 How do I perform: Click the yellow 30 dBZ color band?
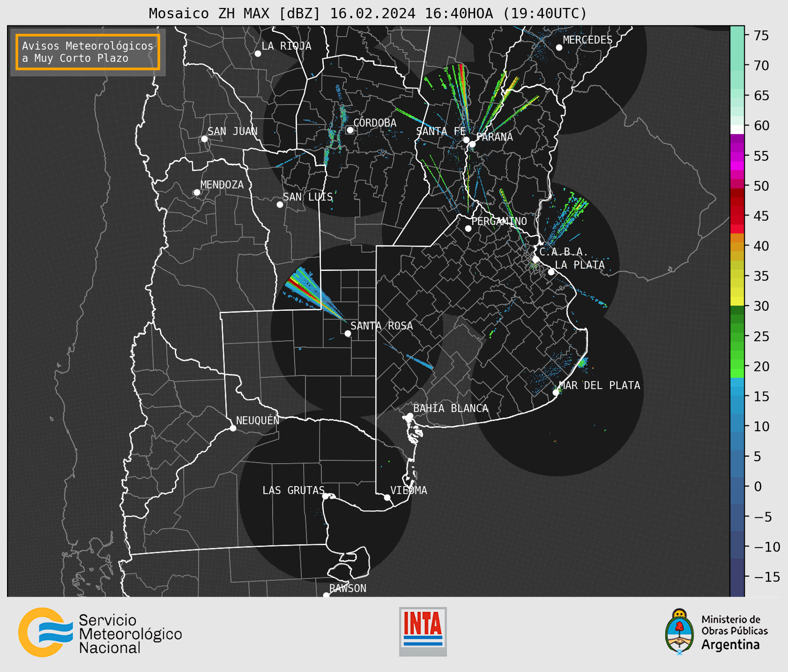[737, 301]
